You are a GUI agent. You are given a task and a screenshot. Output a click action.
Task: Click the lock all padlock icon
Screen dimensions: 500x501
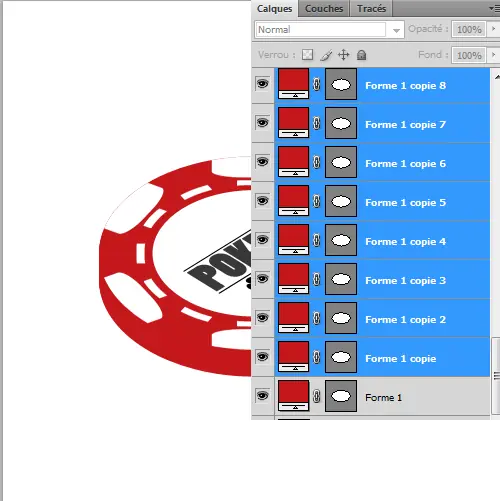click(362, 55)
